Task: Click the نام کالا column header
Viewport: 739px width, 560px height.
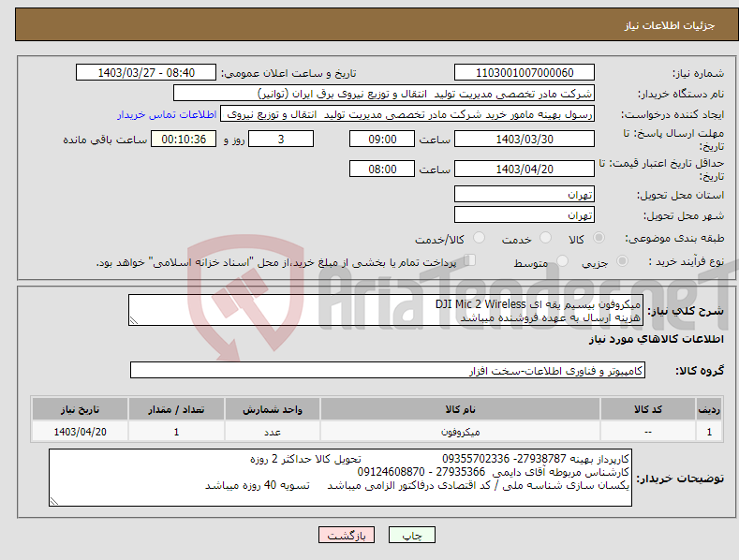Action: 461,409
